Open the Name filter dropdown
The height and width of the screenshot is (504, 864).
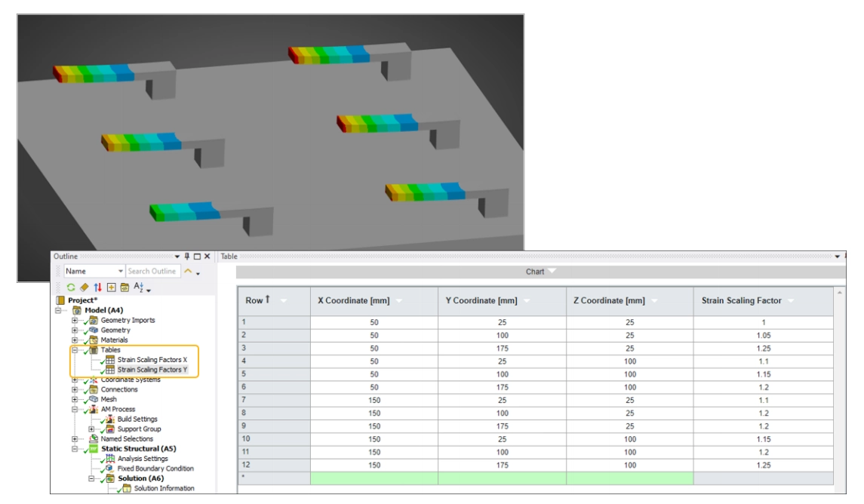point(120,272)
